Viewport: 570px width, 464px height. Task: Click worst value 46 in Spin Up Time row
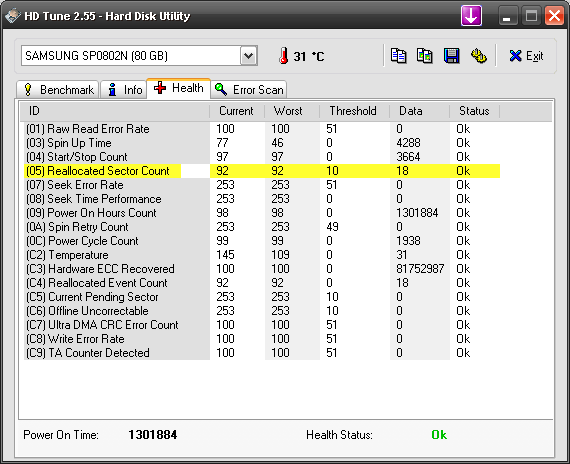pyautogui.click(x=277, y=143)
